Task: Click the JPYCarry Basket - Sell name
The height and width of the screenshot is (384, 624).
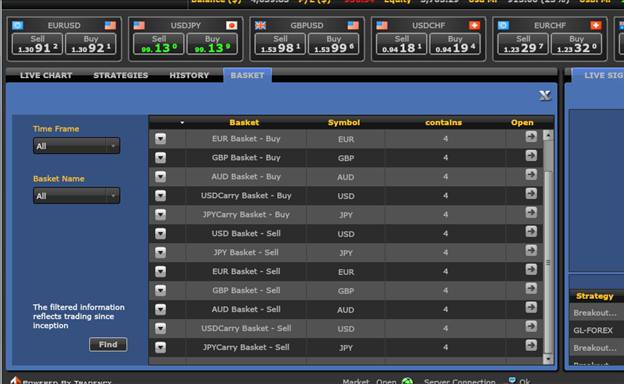Action: click(246, 347)
